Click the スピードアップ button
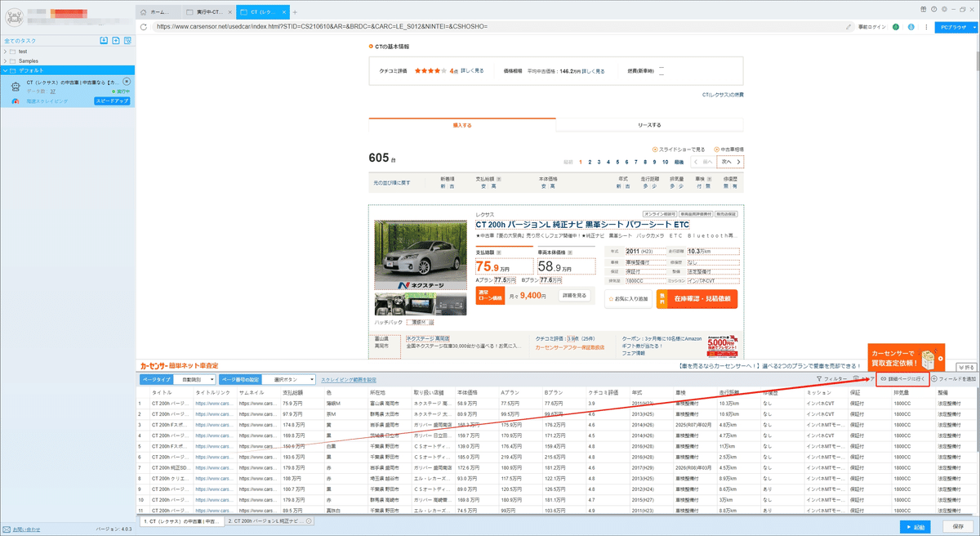 (112, 101)
